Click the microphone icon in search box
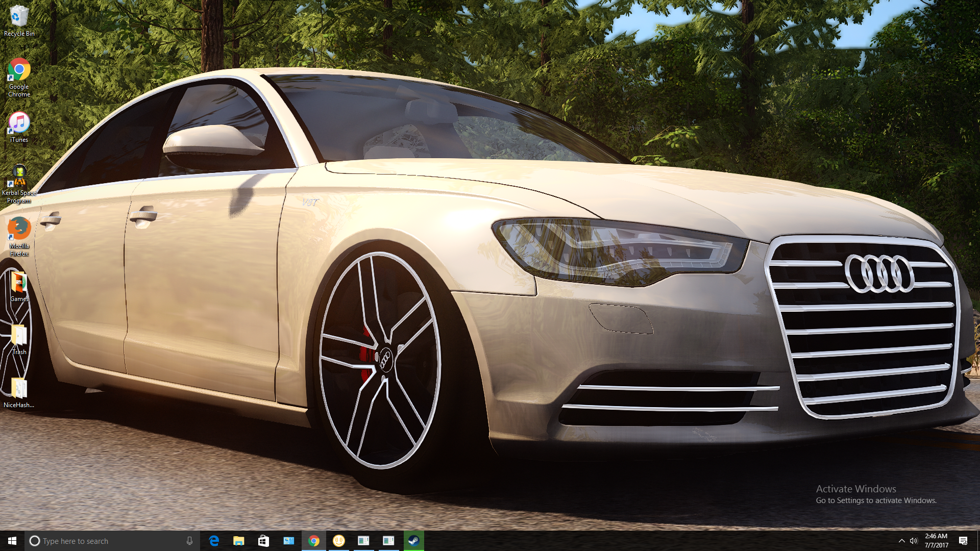The width and height of the screenshot is (980, 551). [x=189, y=541]
